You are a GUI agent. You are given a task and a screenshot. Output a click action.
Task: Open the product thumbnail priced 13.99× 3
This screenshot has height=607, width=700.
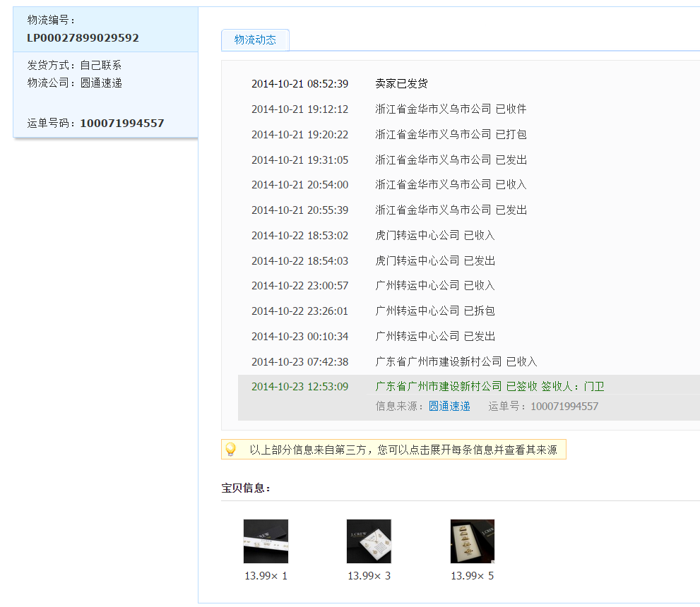[369, 541]
